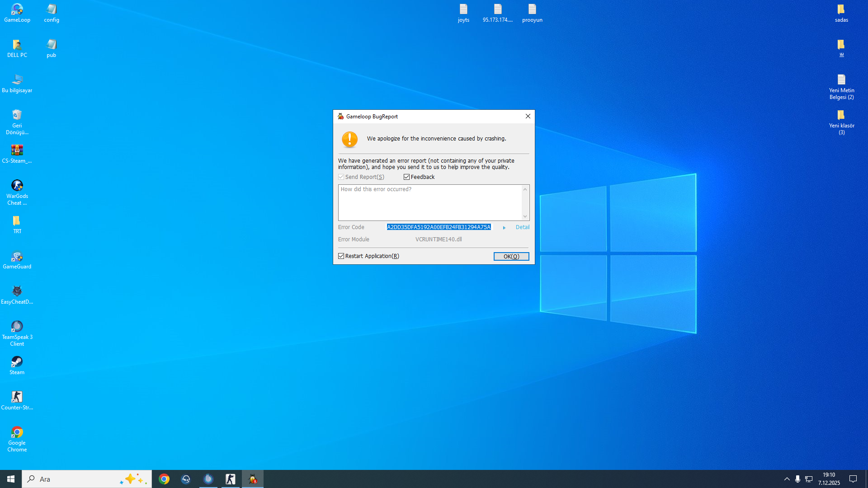Select the folder icon below sadas
This screenshot has height=488, width=868.
[841, 48]
